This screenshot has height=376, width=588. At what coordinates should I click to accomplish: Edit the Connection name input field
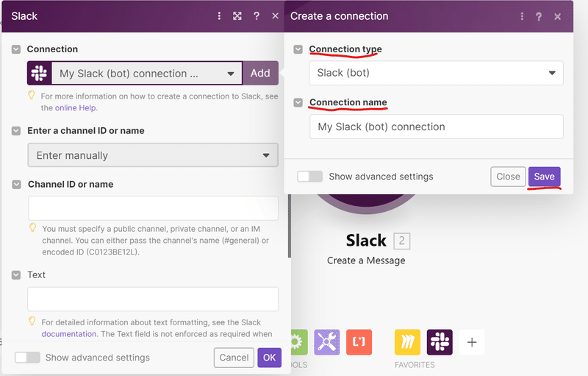click(437, 127)
